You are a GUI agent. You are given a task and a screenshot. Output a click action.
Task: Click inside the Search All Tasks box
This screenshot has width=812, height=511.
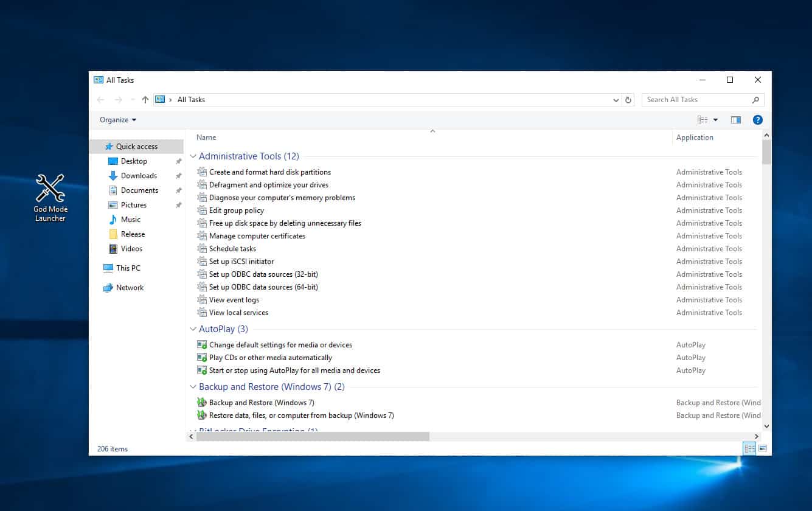click(x=693, y=99)
